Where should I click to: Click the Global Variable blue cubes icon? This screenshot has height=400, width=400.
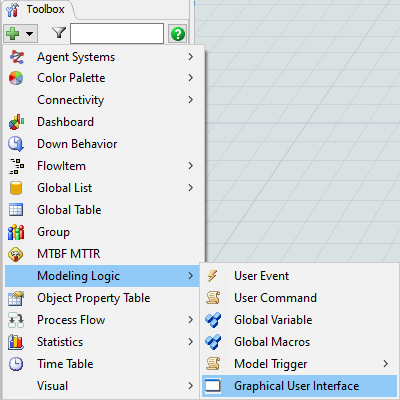coord(213,320)
